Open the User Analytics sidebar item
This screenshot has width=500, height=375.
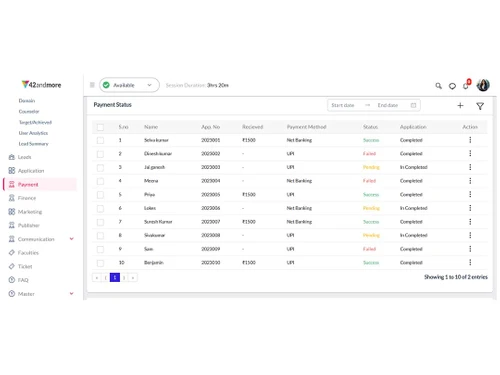click(x=33, y=133)
